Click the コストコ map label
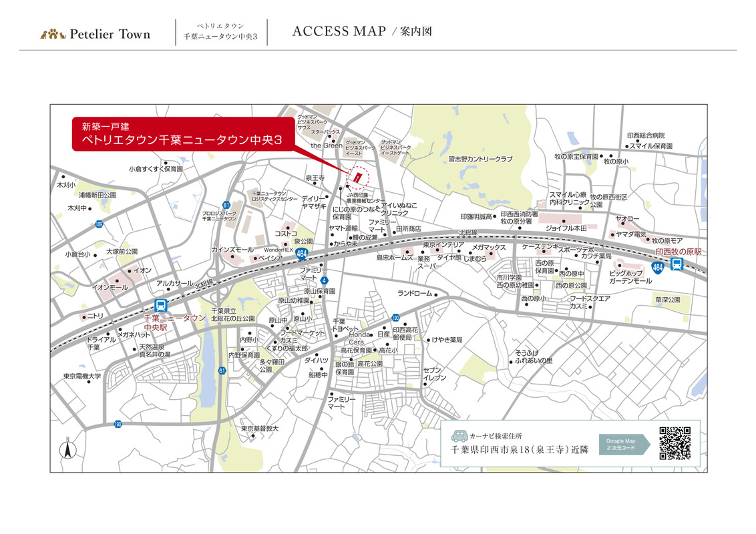 coord(286,233)
